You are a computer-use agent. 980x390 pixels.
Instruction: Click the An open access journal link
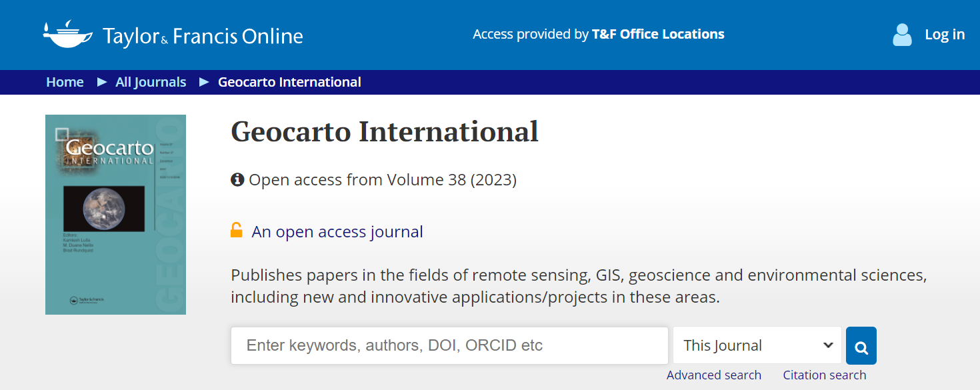337,231
